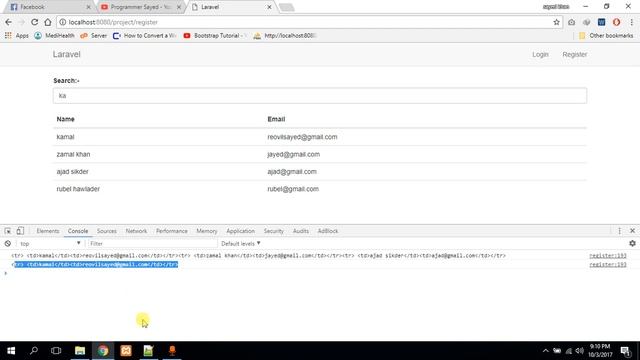Screen dimensions: 640x360
Task: Click the console Filter input field
Action: pyautogui.click(x=152, y=244)
